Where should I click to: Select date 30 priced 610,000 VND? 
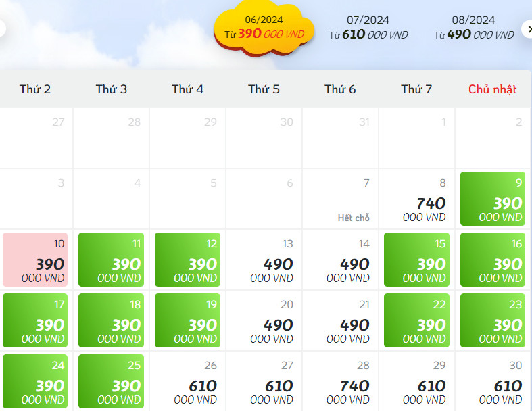[493, 381]
